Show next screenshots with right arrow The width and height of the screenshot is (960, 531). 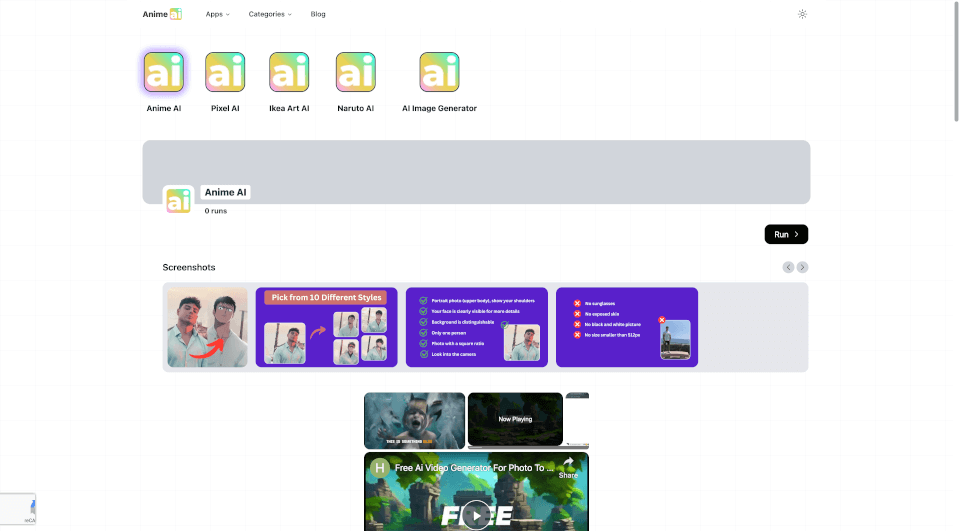[x=802, y=267]
